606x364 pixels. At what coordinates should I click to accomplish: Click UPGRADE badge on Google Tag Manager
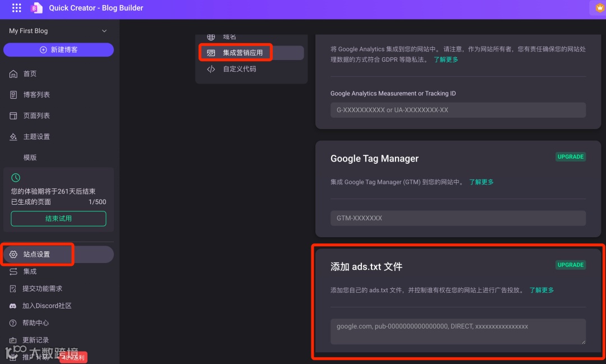point(571,156)
